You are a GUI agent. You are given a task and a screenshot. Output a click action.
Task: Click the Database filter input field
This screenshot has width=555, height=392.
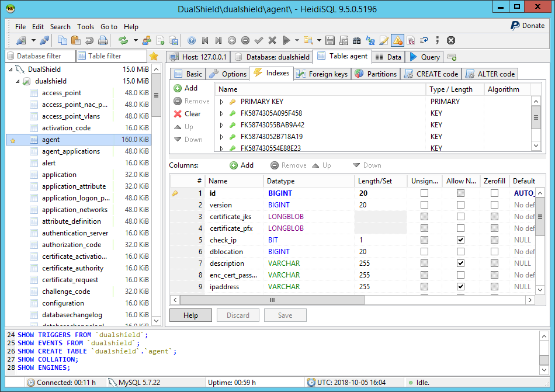(x=42, y=56)
